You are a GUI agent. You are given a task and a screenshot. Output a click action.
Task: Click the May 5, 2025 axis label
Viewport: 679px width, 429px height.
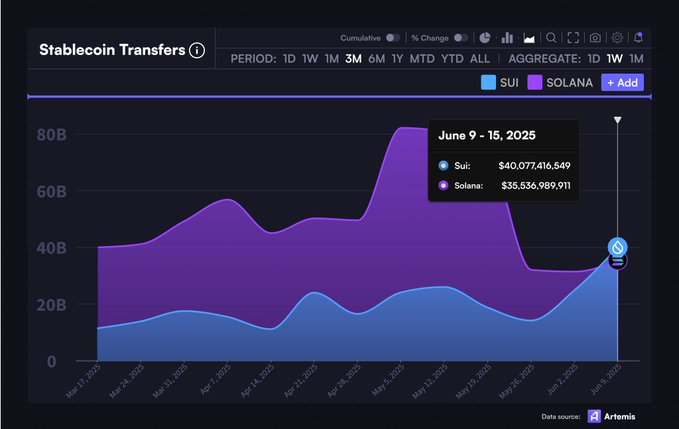click(x=388, y=380)
